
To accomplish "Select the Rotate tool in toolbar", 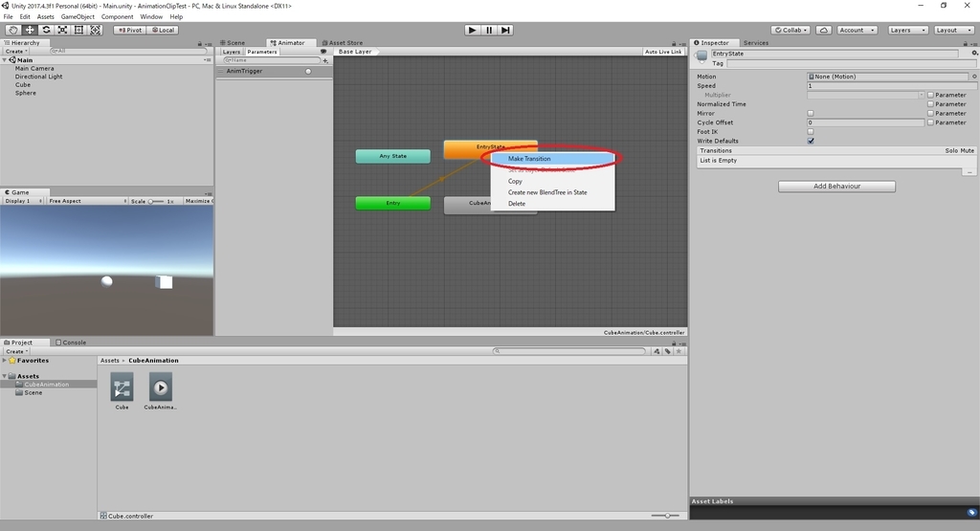I will tap(46, 30).
